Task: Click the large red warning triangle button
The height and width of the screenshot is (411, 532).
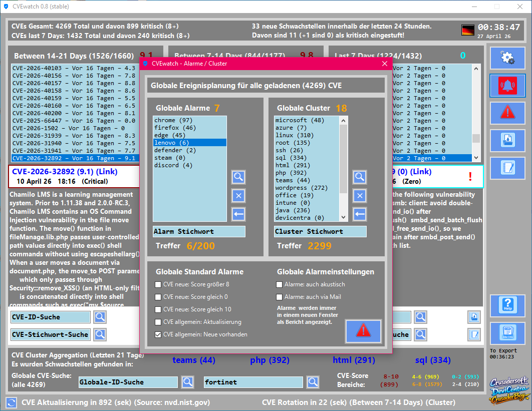Action: click(x=363, y=331)
